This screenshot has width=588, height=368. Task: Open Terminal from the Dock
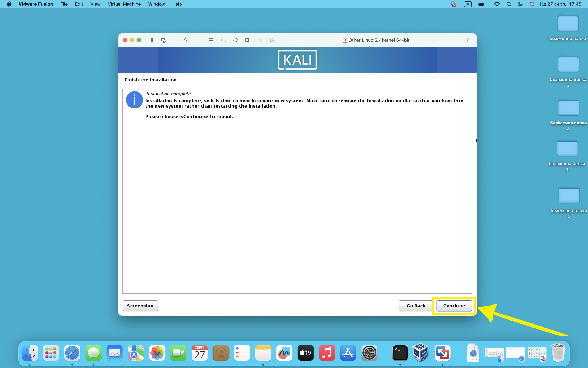click(400, 353)
